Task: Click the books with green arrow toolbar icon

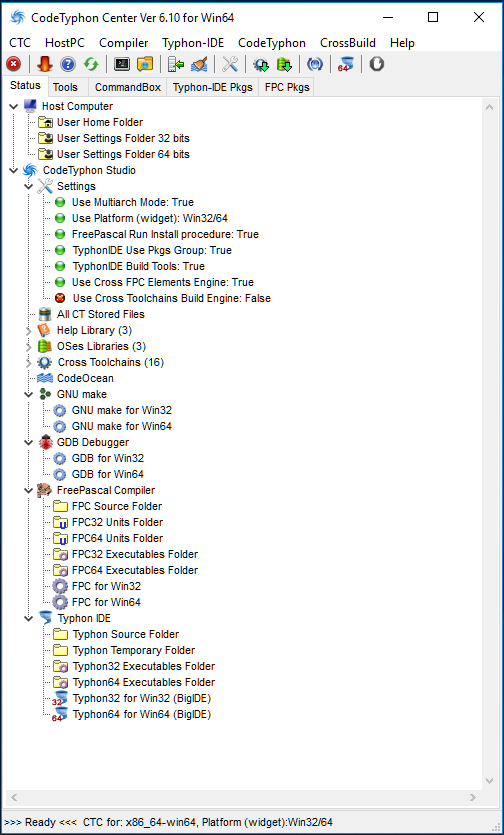Action: (x=284, y=64)
